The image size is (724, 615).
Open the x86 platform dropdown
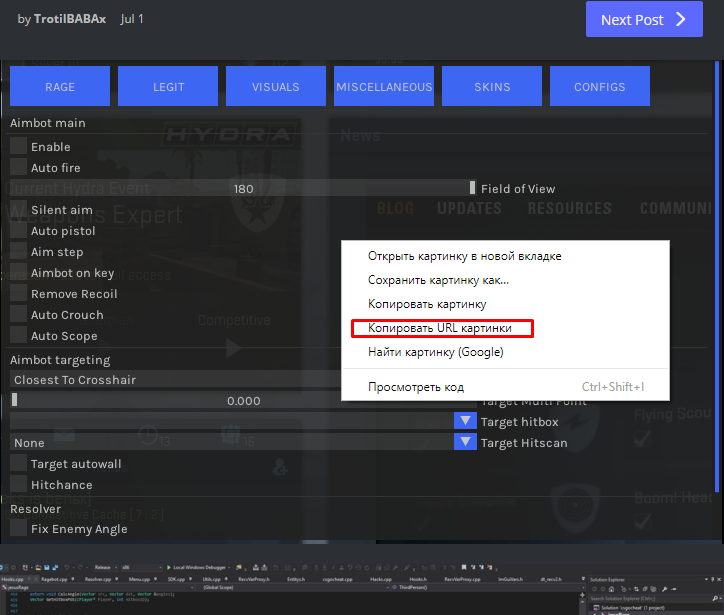click(142, 567)
